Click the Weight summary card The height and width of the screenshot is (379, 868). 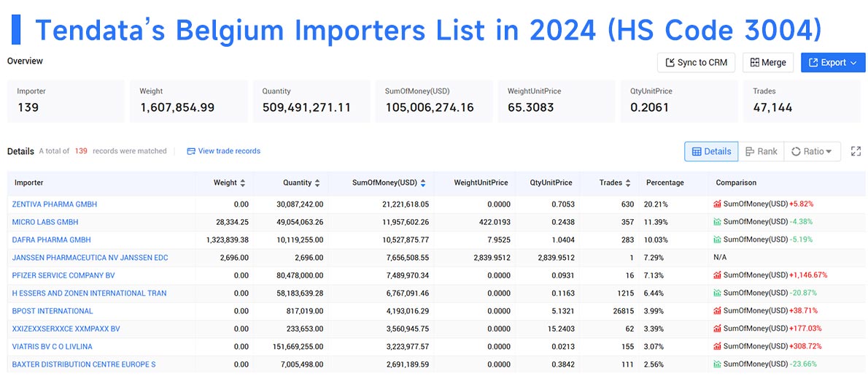click(189, 102)
